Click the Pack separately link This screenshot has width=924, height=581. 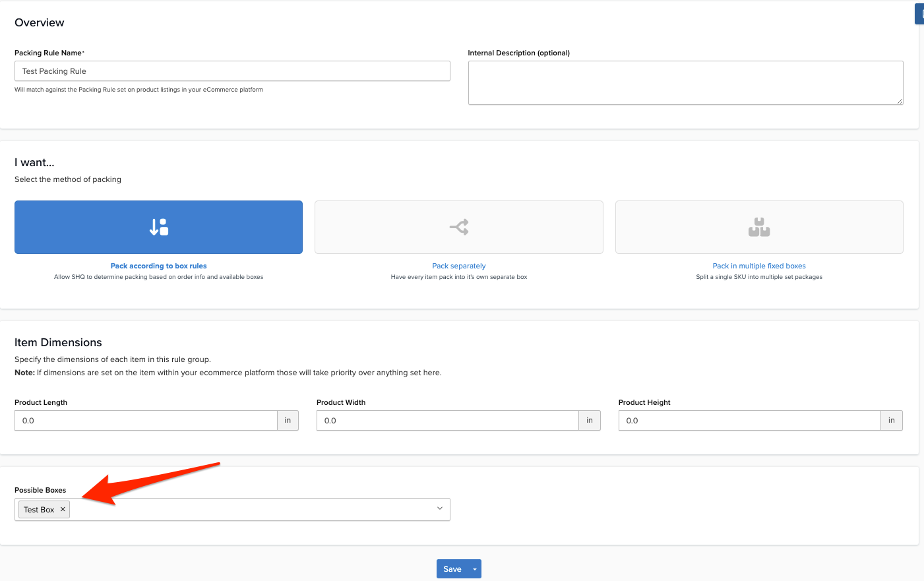(x=458, y=266)
